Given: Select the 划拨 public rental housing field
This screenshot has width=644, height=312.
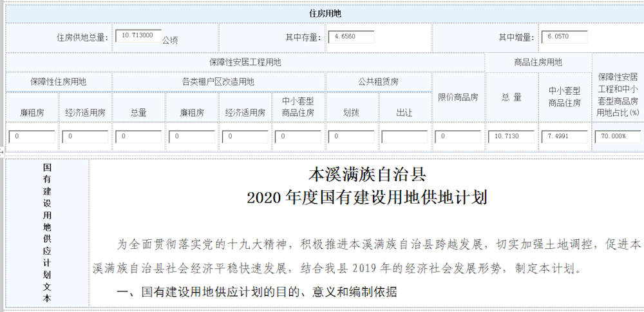Looking at the screenshot, I should [x=351, y=137].
